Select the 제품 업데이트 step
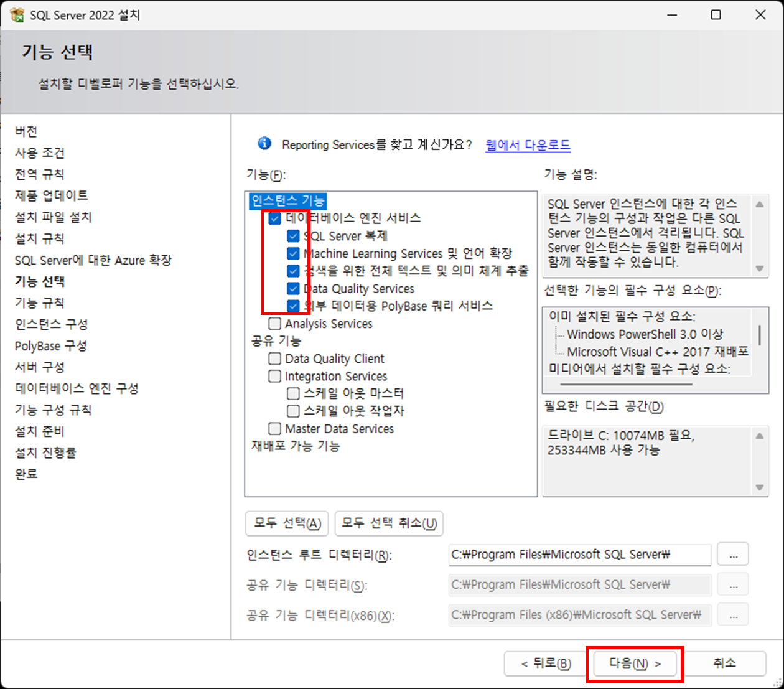Screen dimensions: 784x689 click(52, 195)
